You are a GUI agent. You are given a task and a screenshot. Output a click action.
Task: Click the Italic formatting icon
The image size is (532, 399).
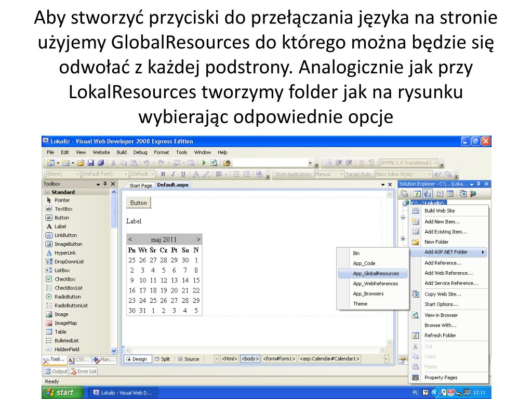pos(173,174)
